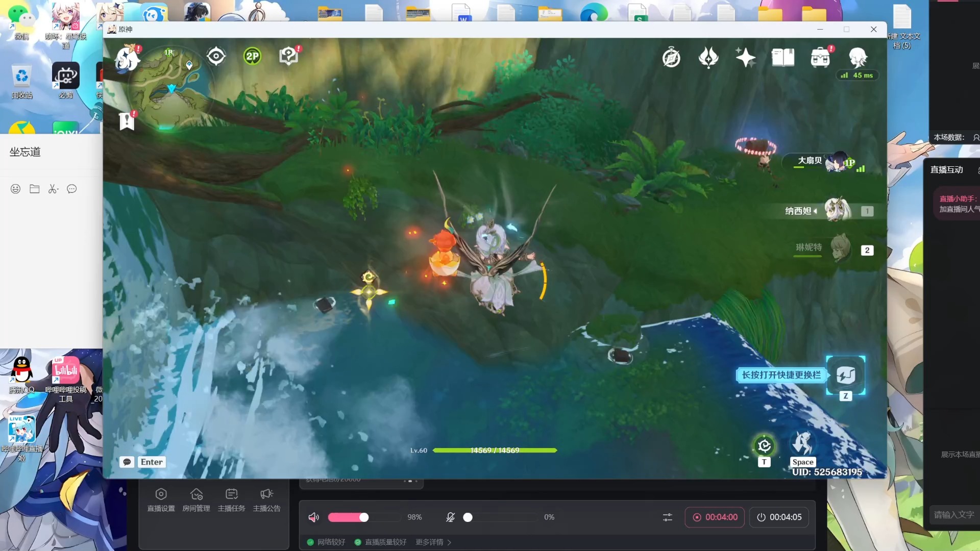Open the inventory backpack icon

(821, 58)
